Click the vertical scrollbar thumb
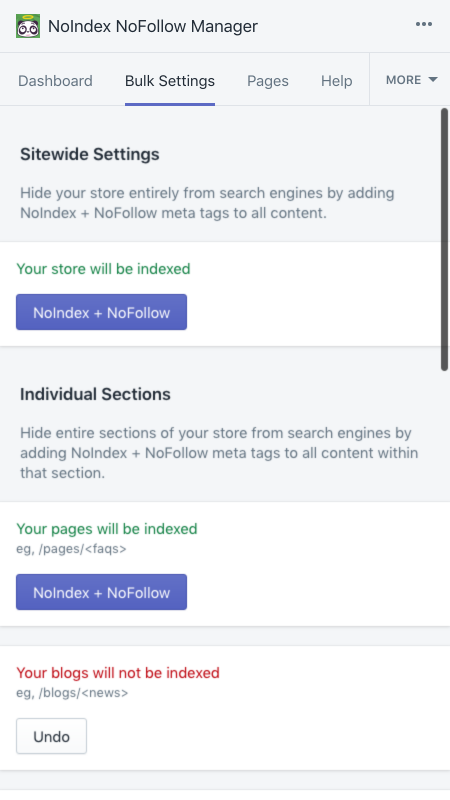450x800 pixels. click(x=444, y=239)
